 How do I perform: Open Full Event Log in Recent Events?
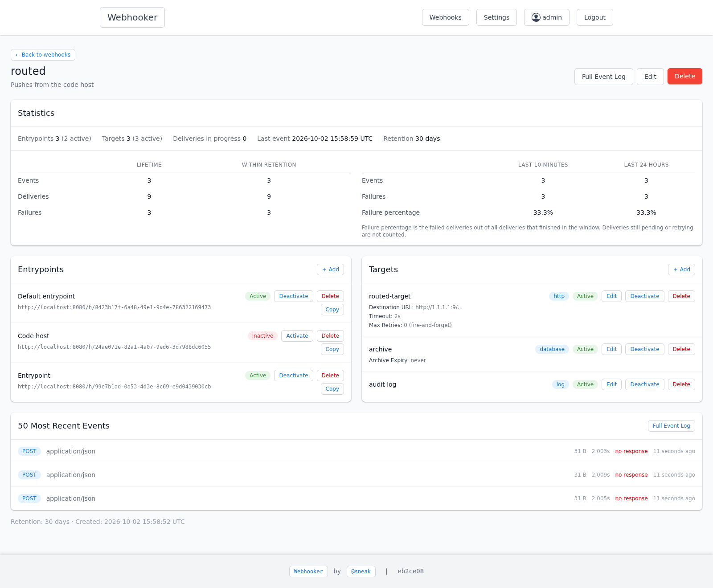click(x=671, y=426)
